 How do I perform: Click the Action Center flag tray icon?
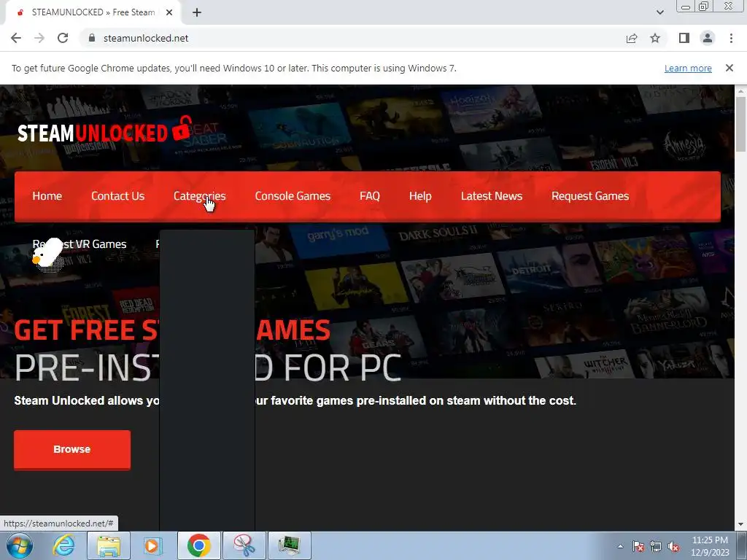pos(638,546)
